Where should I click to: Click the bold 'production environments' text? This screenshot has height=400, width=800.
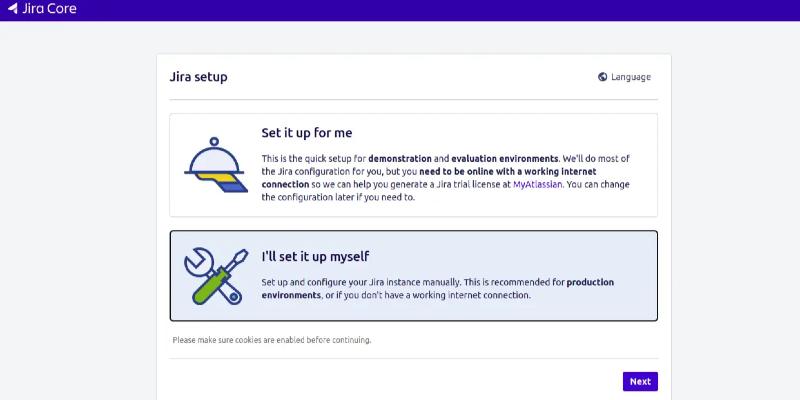[x=590, y=282]
